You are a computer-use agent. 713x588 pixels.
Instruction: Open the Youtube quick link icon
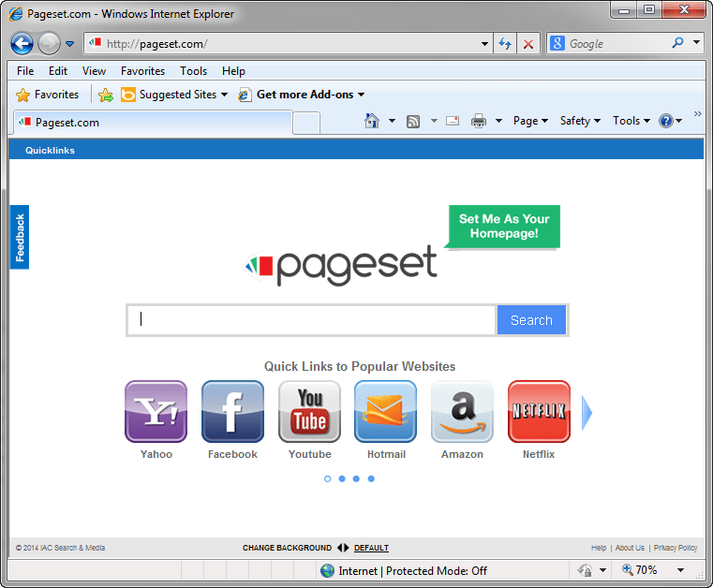310,412
